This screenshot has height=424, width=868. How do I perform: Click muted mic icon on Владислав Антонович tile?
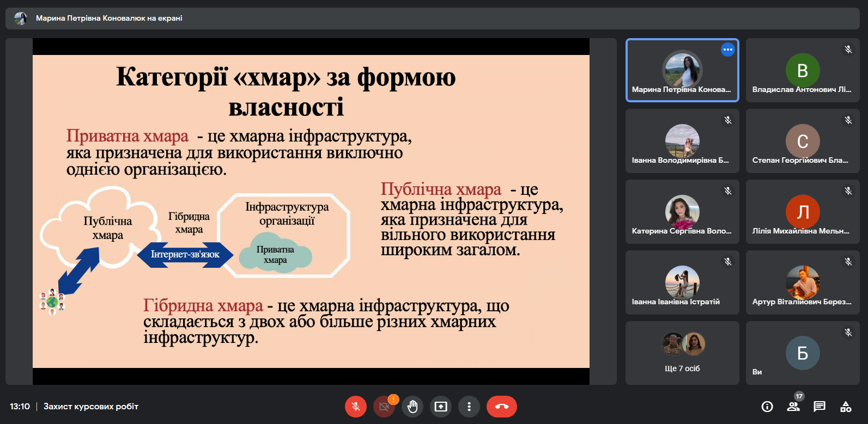point(848,50)
